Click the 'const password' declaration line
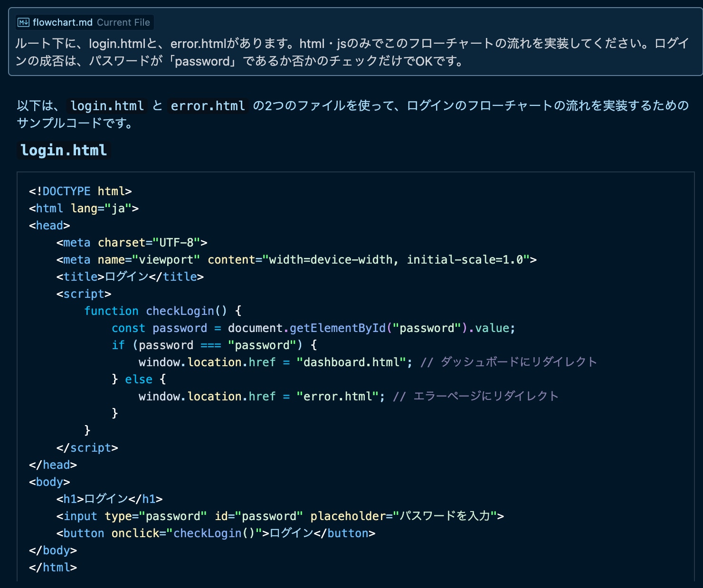703x588 pixels. [313, 328]
